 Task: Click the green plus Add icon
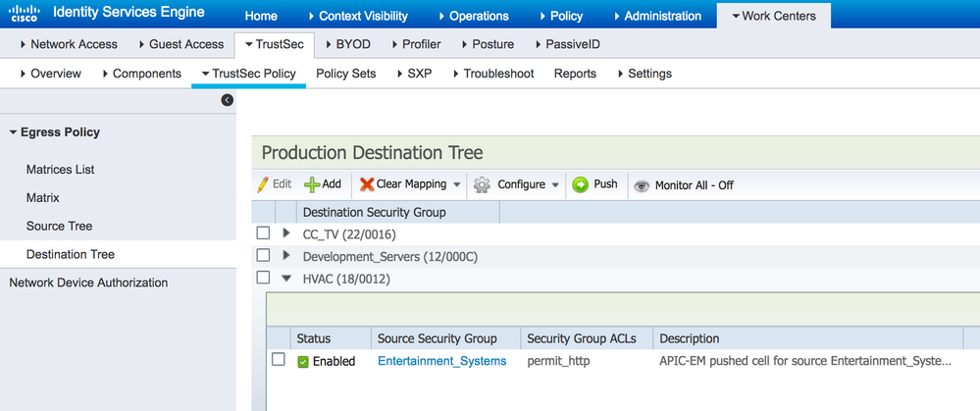point(312,184)
